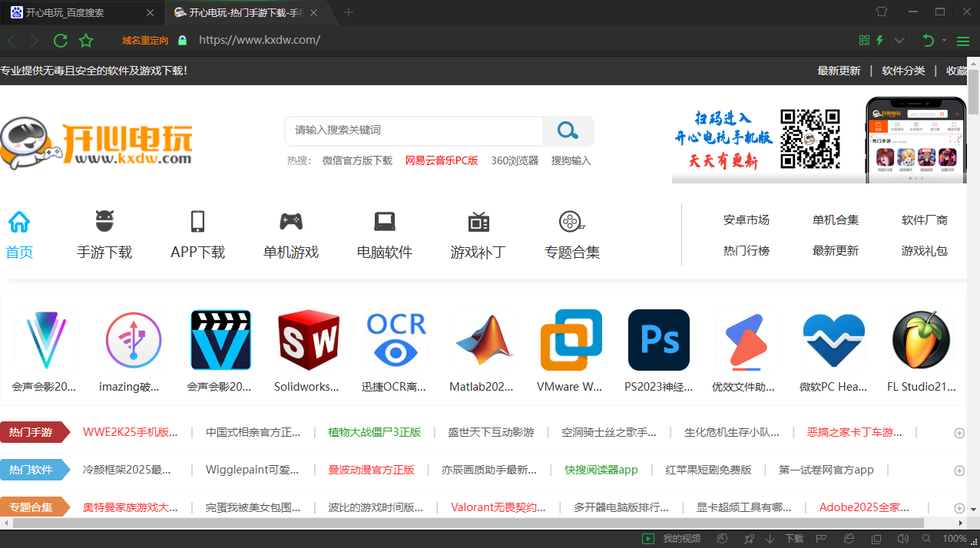Click the 下载 download manager icon
Image resolution: width=980 pixels, height=548 pixels.
[x=795, y=538]
